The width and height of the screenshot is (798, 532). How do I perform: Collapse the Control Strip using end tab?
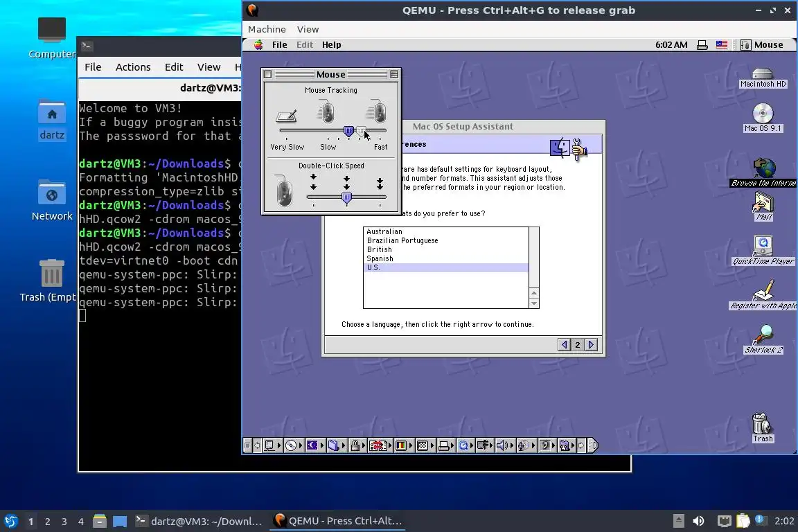pyautogui.click(x=592, y=446)
